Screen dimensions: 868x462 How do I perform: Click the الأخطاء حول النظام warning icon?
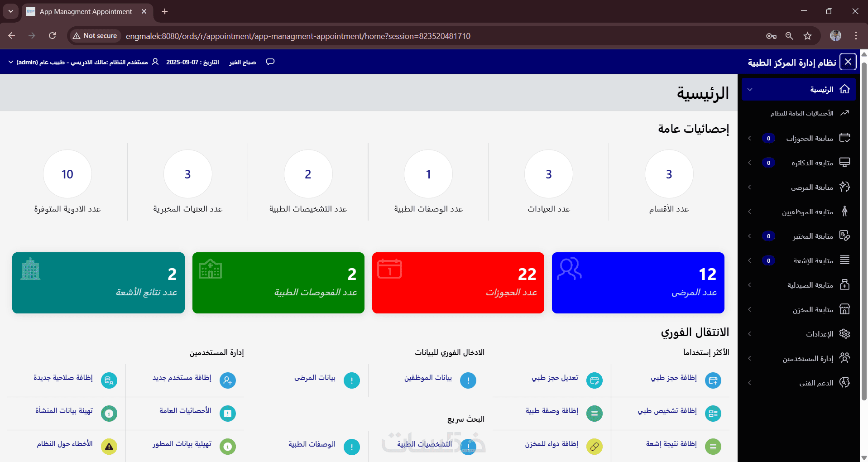coord(109,447)
